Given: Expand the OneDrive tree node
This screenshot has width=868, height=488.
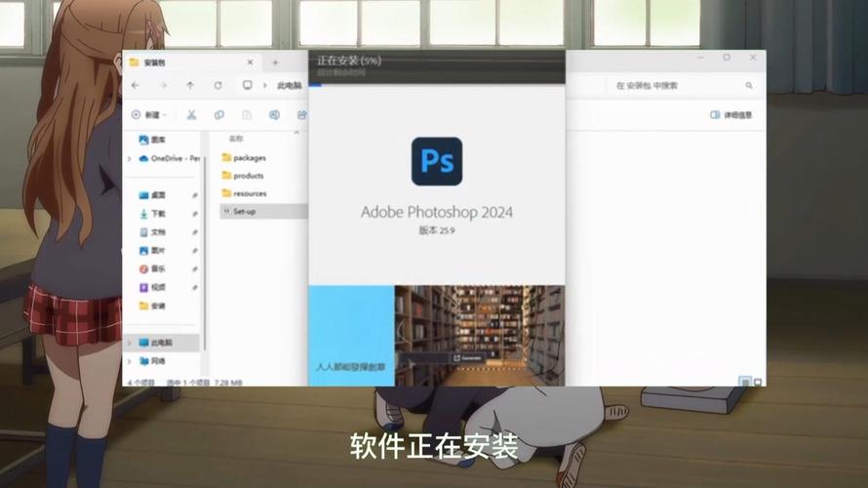Looking at the screenshot, I should [x=130, y=159].
